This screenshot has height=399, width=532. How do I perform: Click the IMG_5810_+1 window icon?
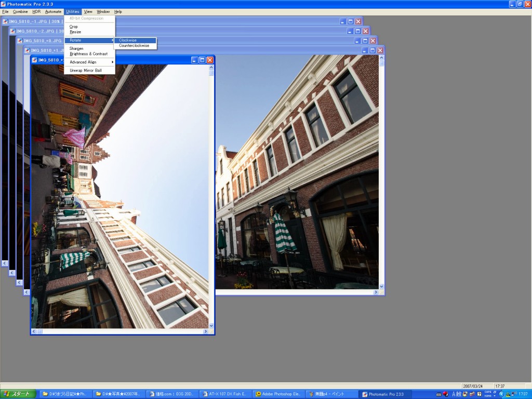click(27, 50)
